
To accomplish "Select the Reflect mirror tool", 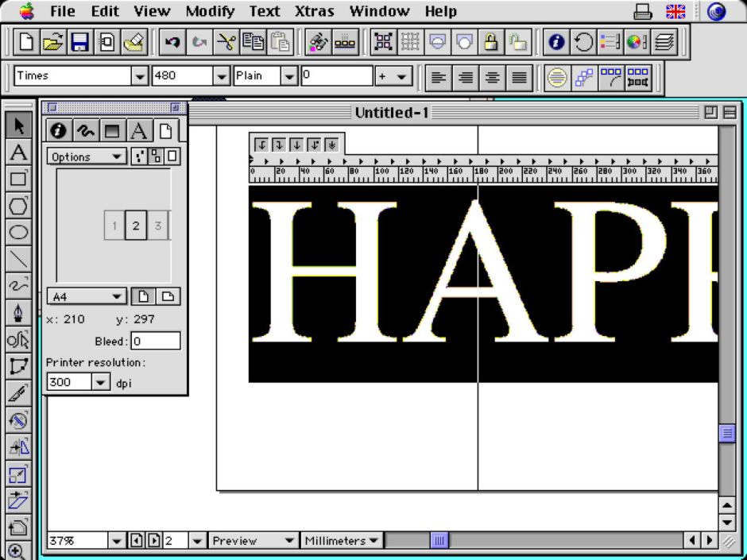I will (18, 447).
